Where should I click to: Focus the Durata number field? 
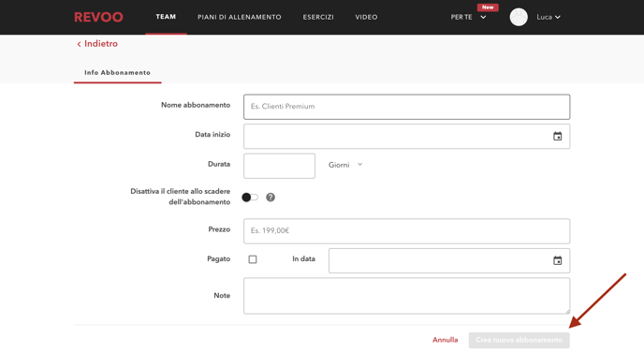(x=279, y=166)
